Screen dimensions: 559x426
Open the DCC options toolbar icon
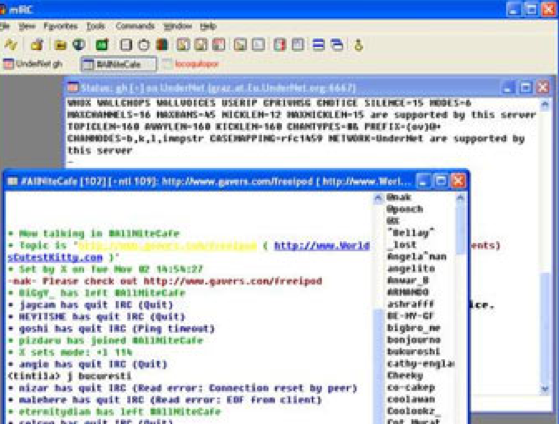click(x=219, y=45)
